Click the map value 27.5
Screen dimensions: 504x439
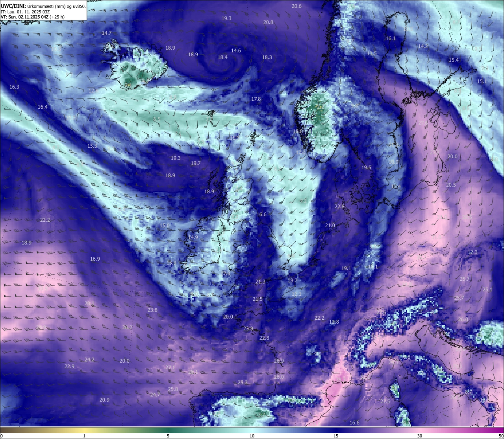coord(385,401)
